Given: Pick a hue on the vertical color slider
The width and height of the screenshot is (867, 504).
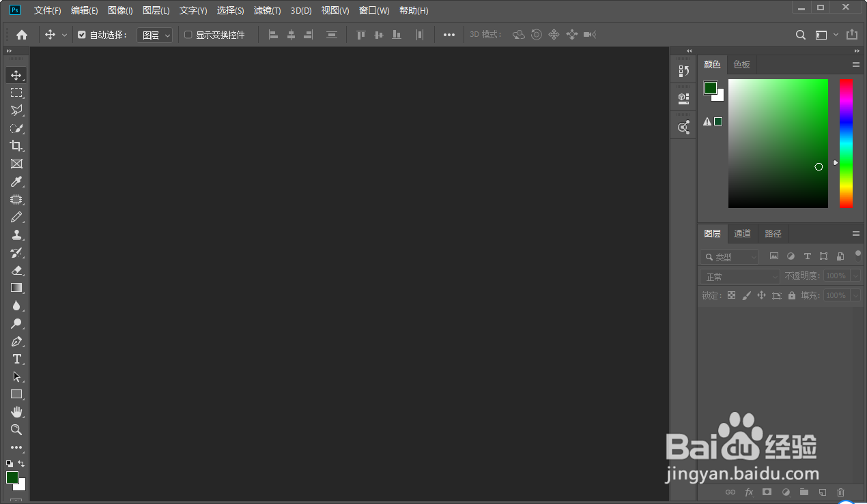Looking at the screenshot, I should [x=846, y=143].
